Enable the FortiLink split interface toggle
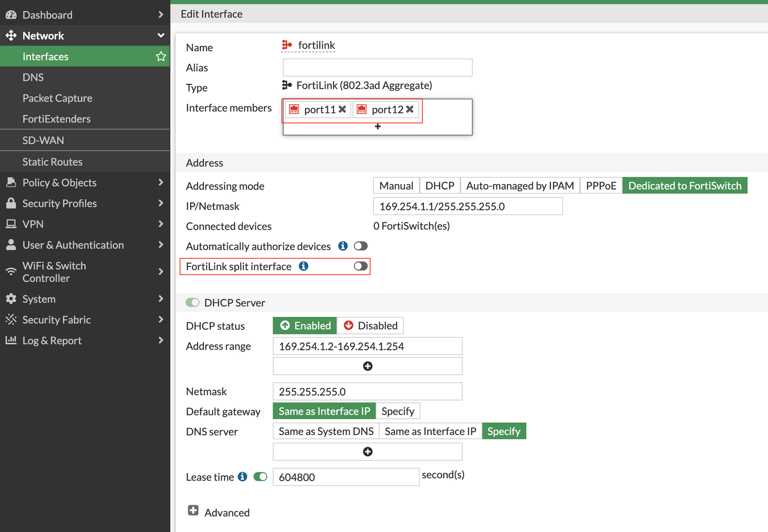768x532 pixels. [360, 266]
